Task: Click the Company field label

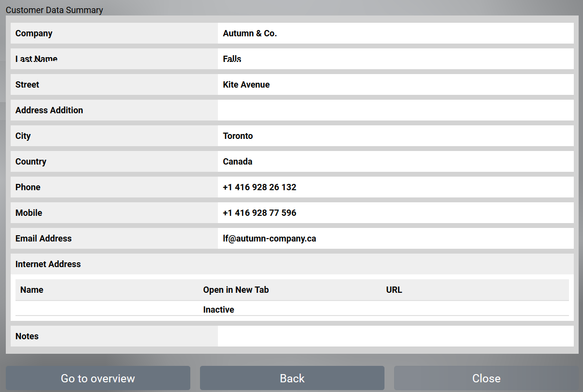Action: [x=34, y=33]
